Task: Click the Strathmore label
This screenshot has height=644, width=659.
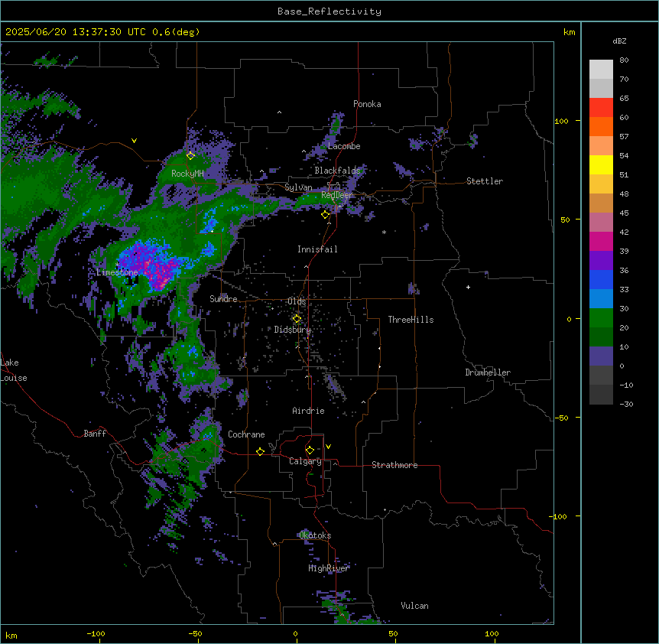Action: coord(394,465)
